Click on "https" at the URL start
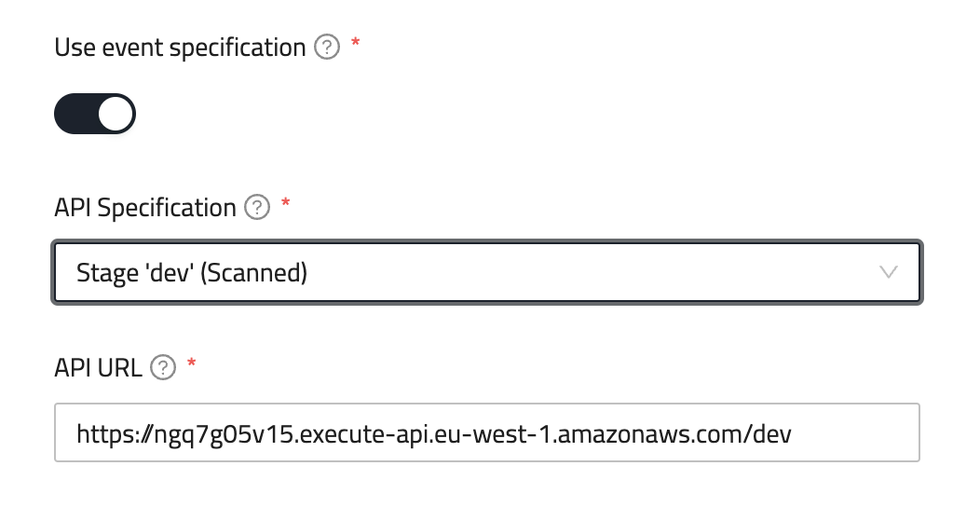Screen dimensions: 980x507 pos(99,432)
